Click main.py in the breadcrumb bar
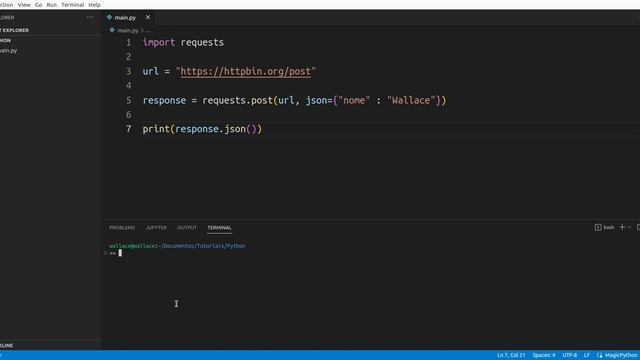 [128, 30]
